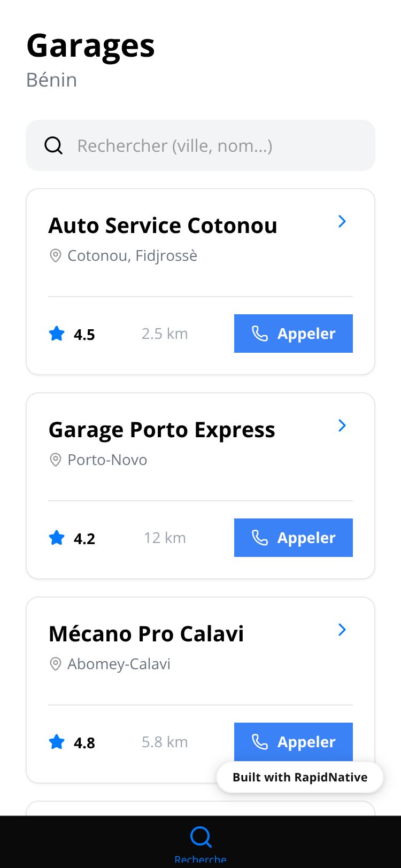Click the search magnifier icon
This screenshot has width=401, height=868.
53,145
